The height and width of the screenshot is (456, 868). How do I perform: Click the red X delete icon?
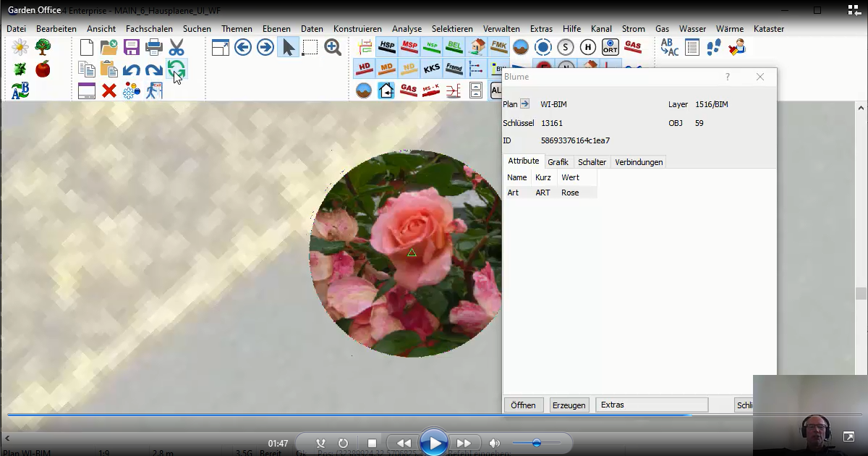tap(109, 90)
